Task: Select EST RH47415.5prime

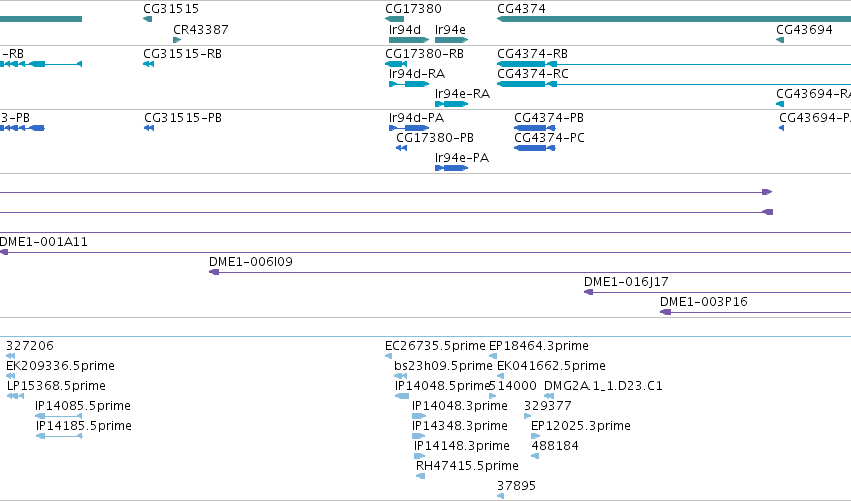Action: coord(467,467)
